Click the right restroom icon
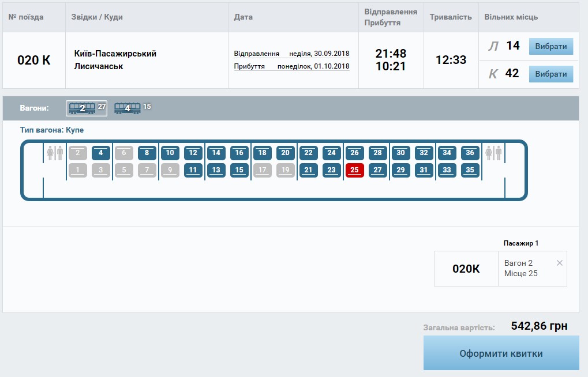The image size is (588, 377). 494,153
